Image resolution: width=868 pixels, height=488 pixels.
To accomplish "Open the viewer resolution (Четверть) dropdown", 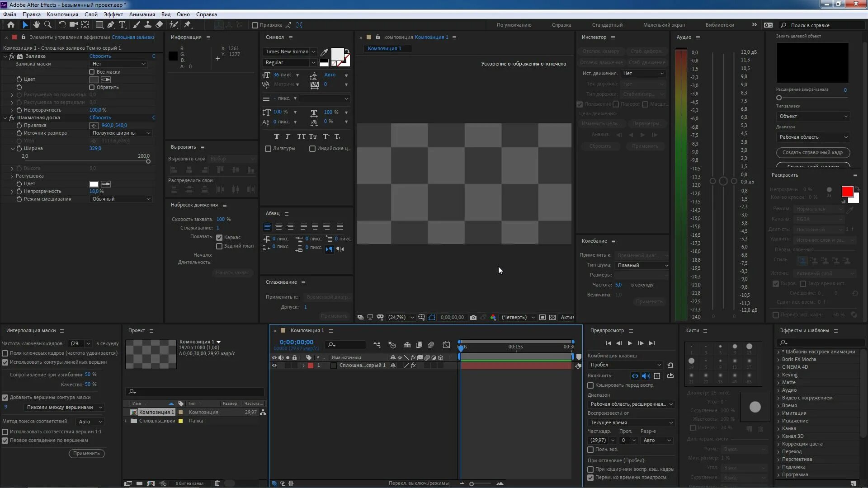I will [x=518, y=317].
